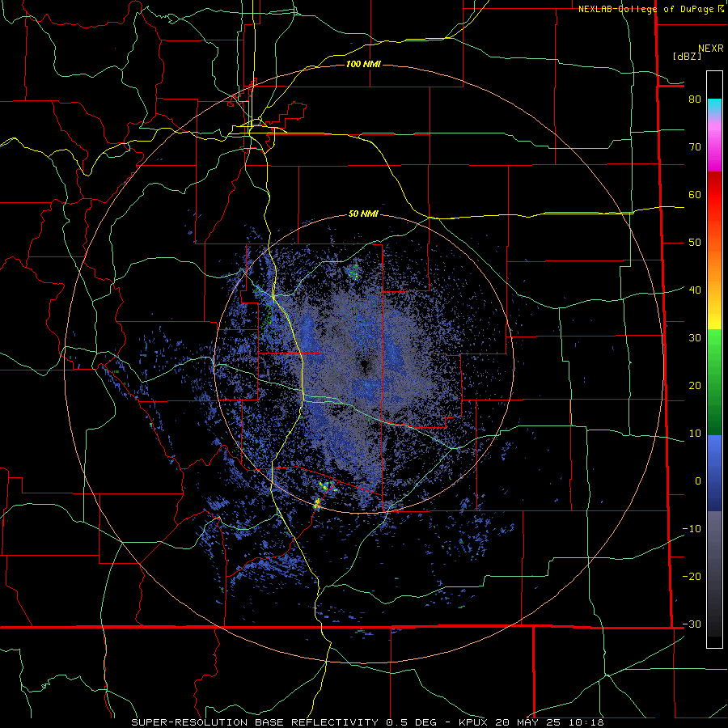Click the 30 value on dBZ scale
This screenshot has height=728, width=728.
tap(695, 338)
